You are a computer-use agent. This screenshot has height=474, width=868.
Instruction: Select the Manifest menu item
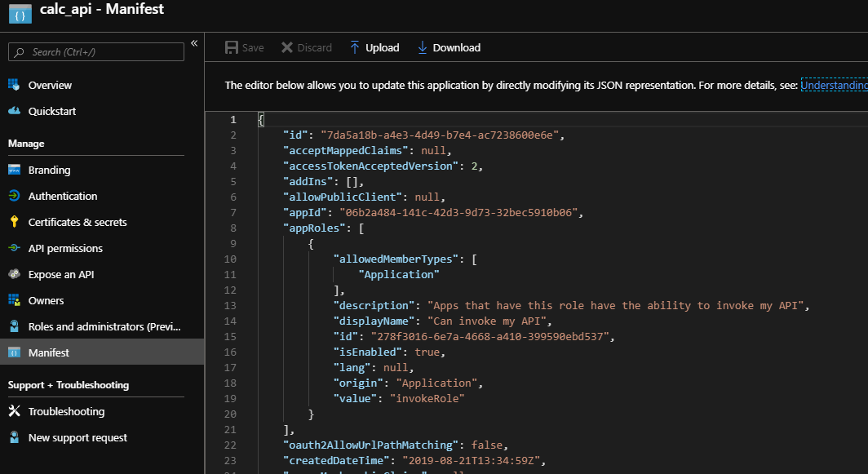click(x=49, y=352)
